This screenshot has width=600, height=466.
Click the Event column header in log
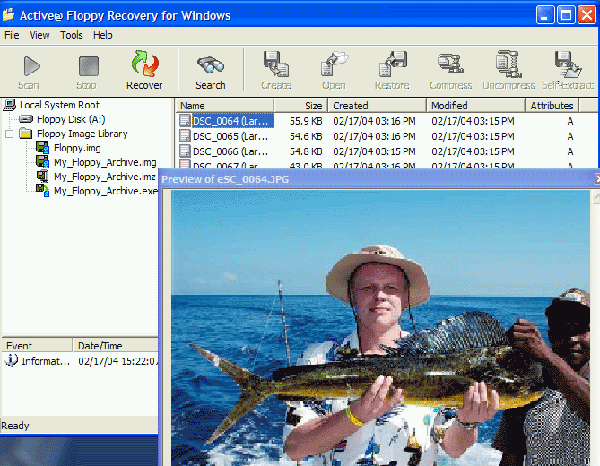(x=37, y=345)
